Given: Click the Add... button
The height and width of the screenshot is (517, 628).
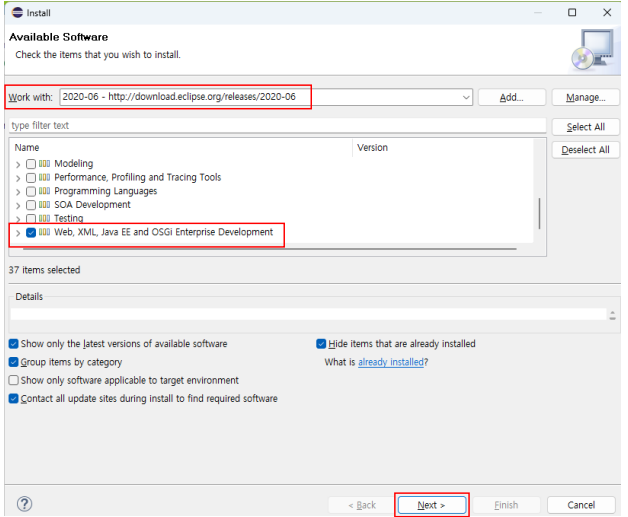Looking at the screenshot, I should click(x=511, y=97).
